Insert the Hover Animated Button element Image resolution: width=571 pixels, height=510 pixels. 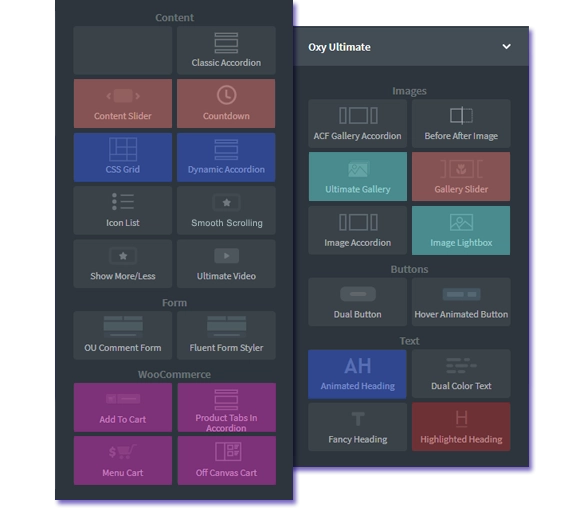tap(461, 302)
